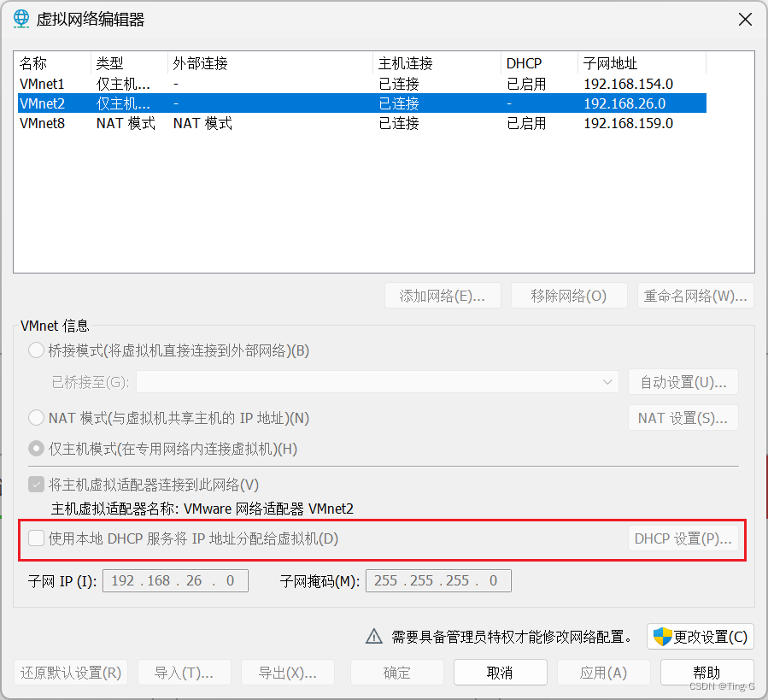Select NAT 模式 radio button
Image resolution: width=768 pixels, height=700 pixels.
pyautogui.click(x=35, y=418)
